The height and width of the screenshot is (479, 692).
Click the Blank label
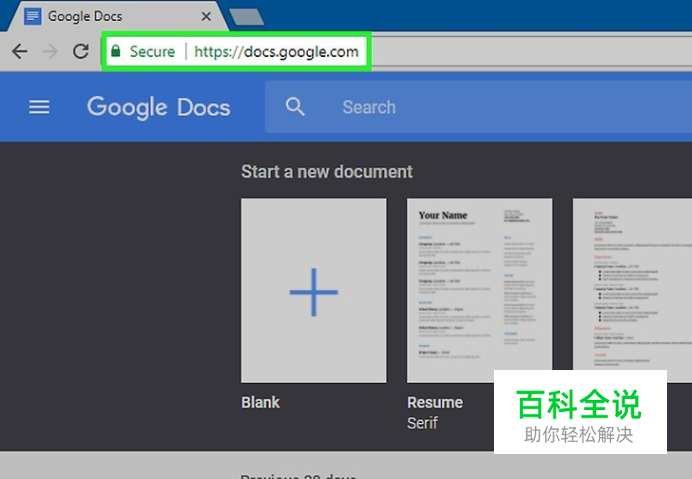coord(260,402)
